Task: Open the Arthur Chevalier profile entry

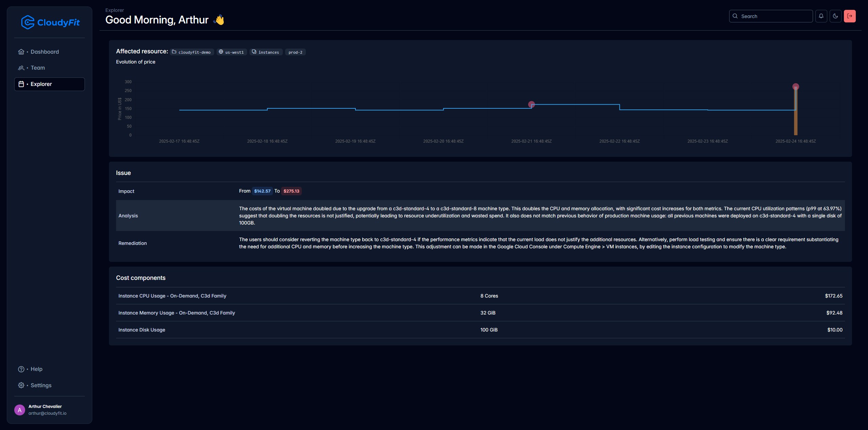Action: pos(45,410)
